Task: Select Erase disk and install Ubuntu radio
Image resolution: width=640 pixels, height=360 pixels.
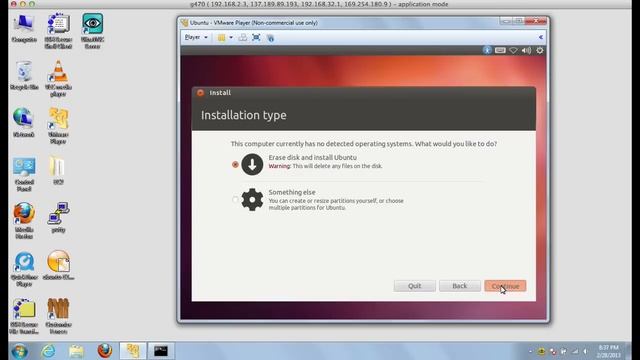Action: (x=235, y=164)
